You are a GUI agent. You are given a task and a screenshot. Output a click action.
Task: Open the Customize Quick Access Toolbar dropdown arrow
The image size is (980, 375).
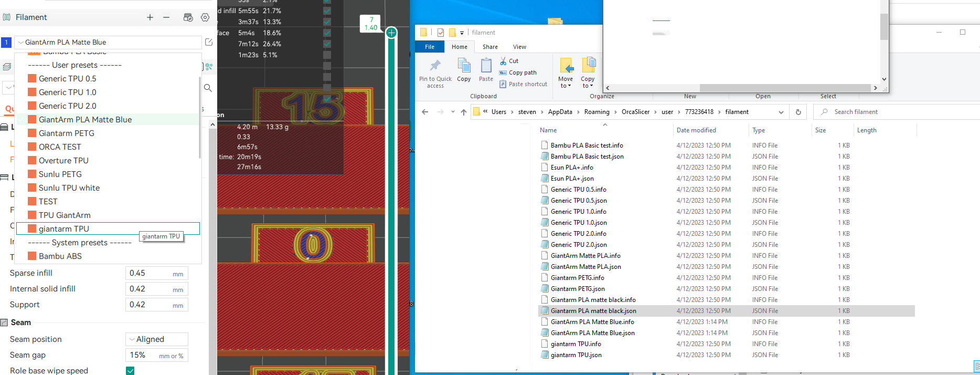(462, 33)
